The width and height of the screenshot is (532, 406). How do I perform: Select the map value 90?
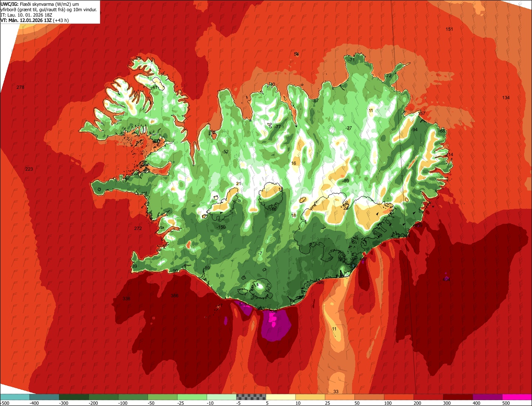coord(175,271)
